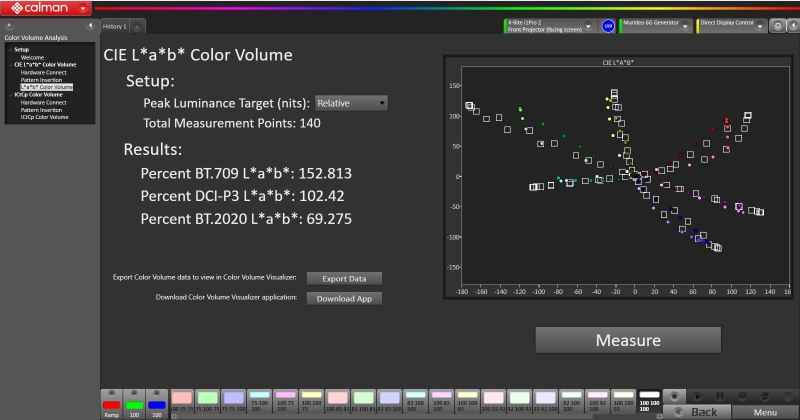Switch to the History 1 tab

click(116, 26)
